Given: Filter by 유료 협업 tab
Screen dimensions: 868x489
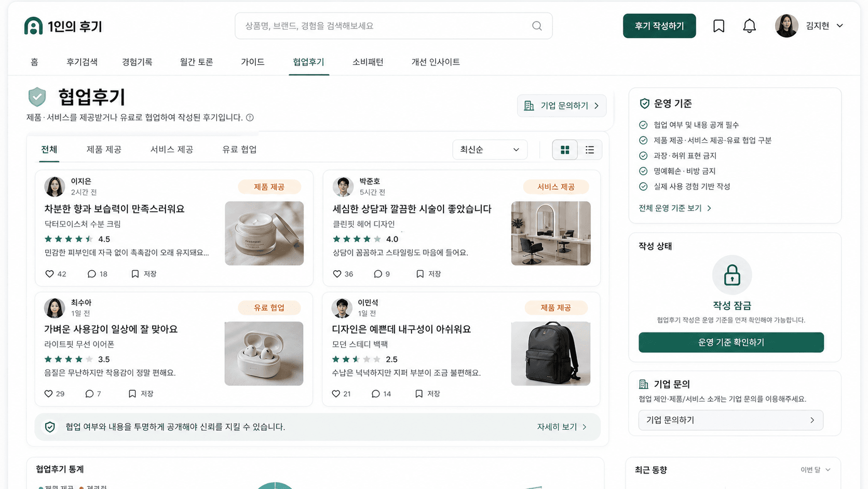Looking at the screenshot, I should click(239, 150).
